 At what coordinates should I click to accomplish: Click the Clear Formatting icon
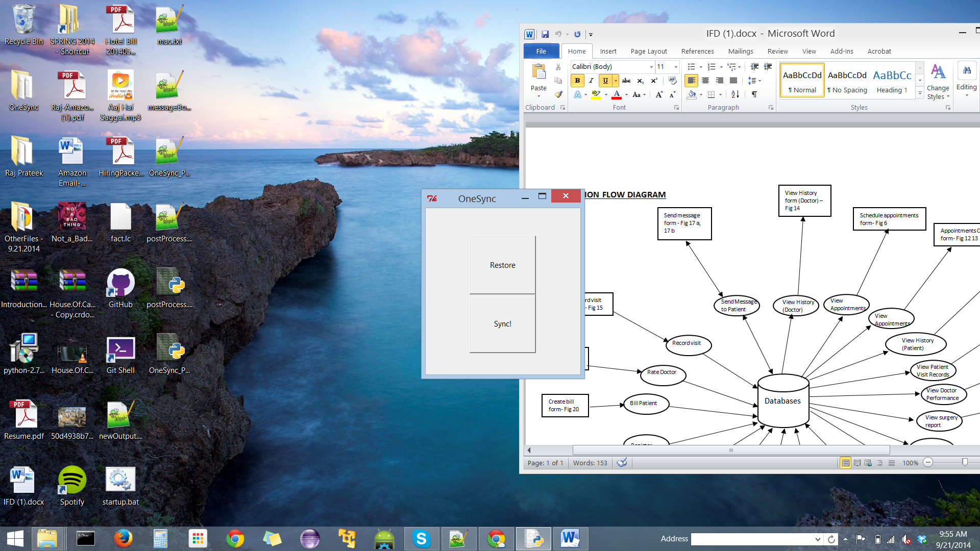click(x=672, y=81)
